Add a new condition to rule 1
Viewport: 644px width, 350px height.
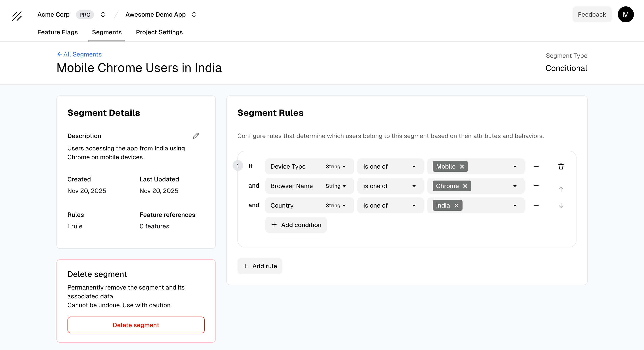[x=296, y=225]
